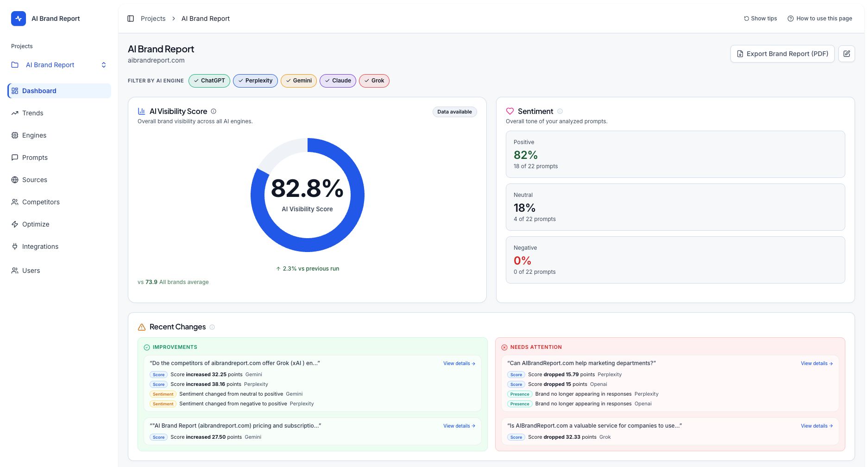Click the edit project pencil icon

pos(847,54)
